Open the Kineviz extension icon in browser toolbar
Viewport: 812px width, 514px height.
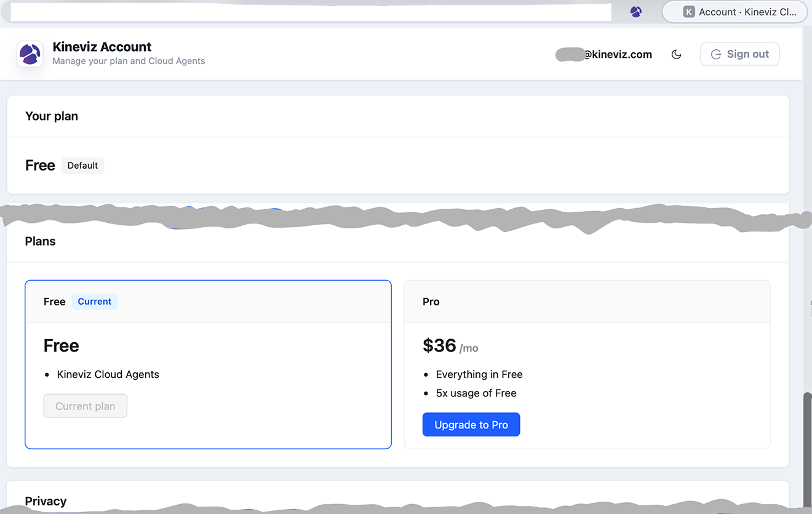pyautogui.click(x=636, y=12)
